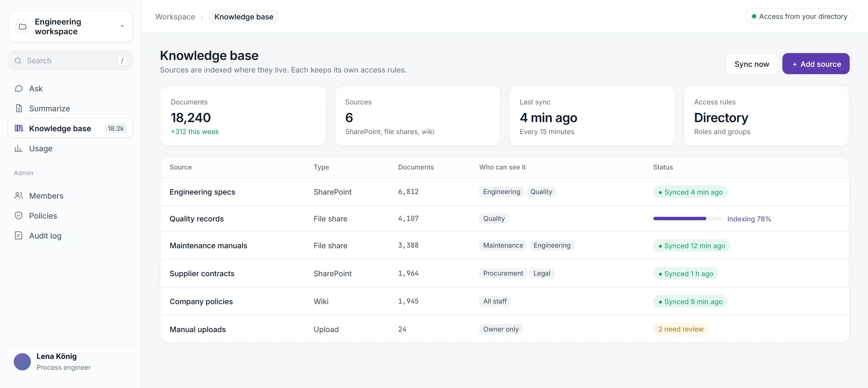Click the Synced 12 min ago status
Image resolution: width=868 pixels, height=388 pixels.
coord(692,246)
